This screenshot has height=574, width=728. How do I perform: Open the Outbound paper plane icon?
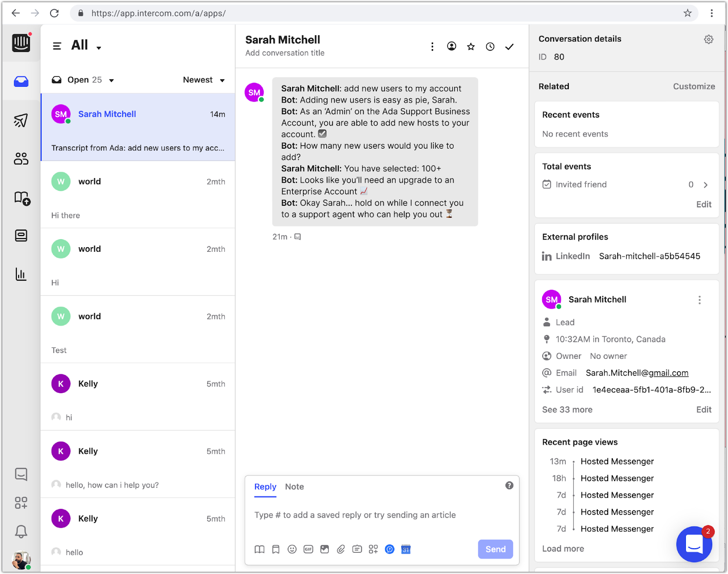coord(21,120)
